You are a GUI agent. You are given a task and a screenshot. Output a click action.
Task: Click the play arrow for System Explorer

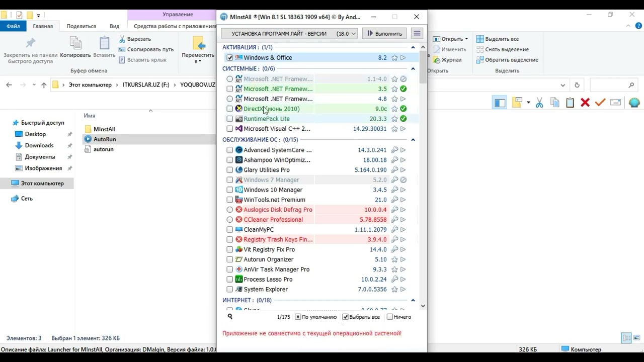click(403, 289)
